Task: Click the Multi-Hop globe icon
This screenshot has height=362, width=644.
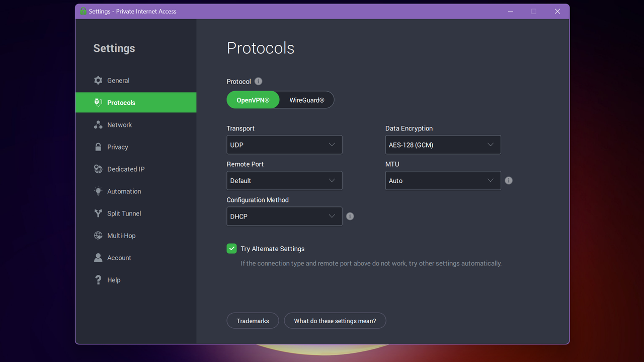Action: (98, 236)
